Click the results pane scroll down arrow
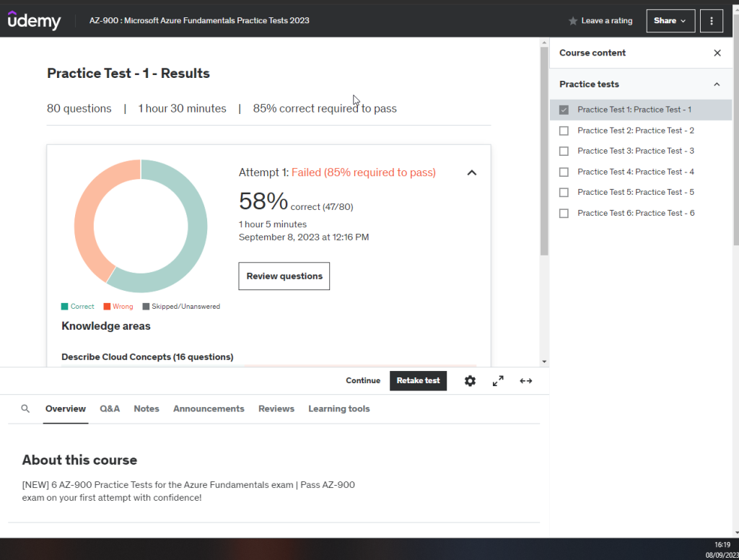739x560 pixels. pyautogui.click(x=544, y=362)
